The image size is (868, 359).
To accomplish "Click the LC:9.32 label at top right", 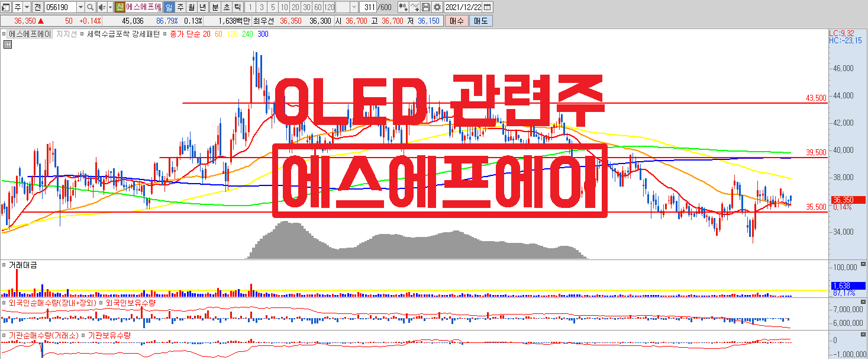I will 841,33.
